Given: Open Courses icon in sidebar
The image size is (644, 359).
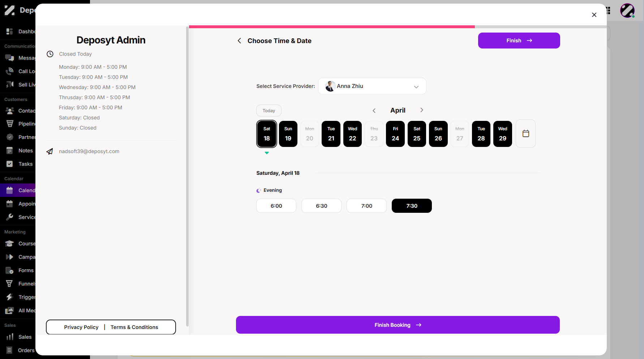Looking at the screenshot, I should point(10,244).
